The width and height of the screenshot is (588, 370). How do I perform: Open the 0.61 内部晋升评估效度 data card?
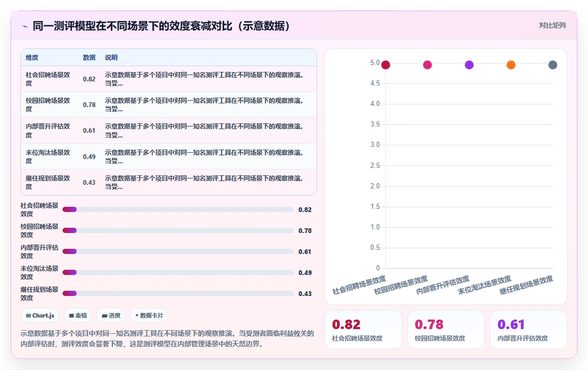528,330
